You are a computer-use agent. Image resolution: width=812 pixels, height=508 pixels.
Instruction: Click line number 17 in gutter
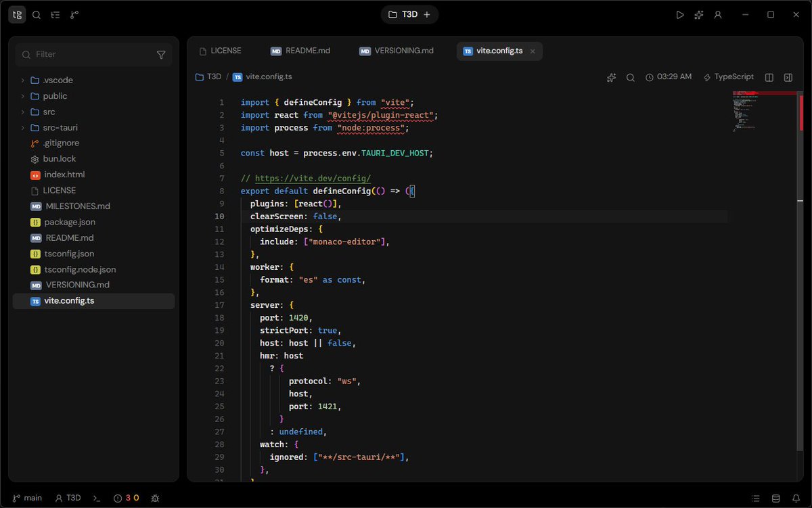point(220,305)
